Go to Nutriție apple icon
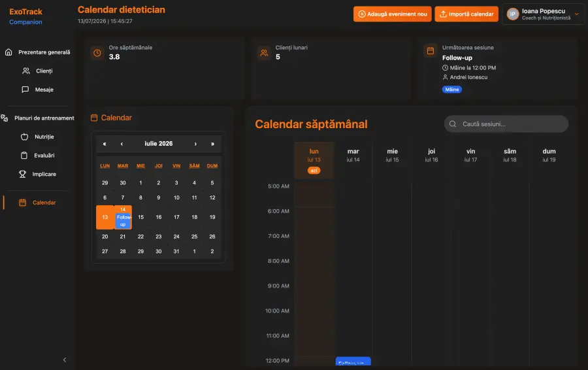The height and width of the screenshot is (370, 588). coord(24,137)
